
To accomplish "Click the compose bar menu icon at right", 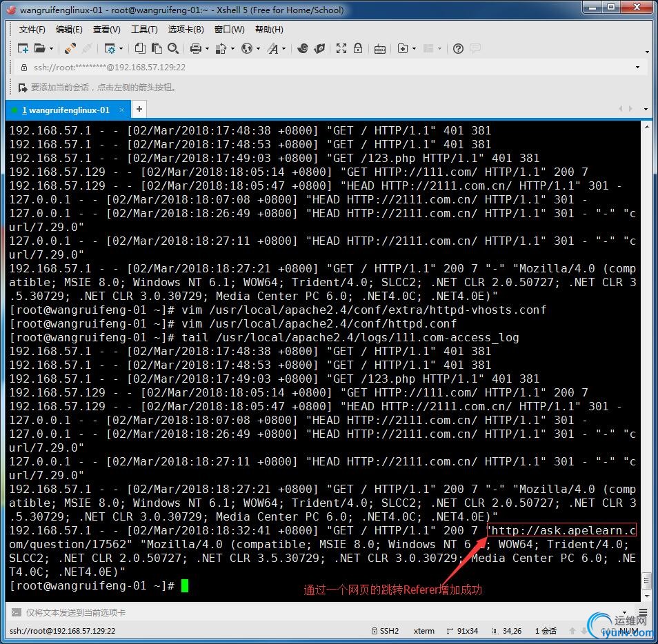I will tap(643, 612).
